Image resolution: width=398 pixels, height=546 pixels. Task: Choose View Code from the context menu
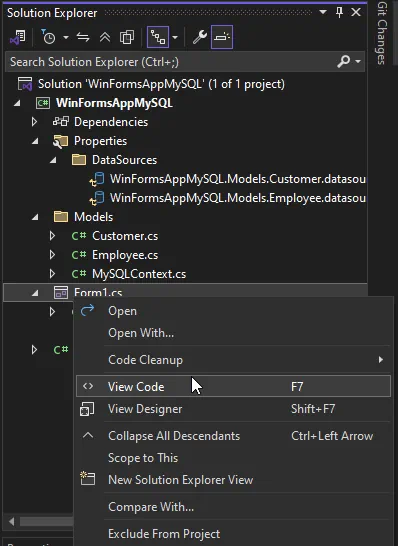click(x=233, y=386)
